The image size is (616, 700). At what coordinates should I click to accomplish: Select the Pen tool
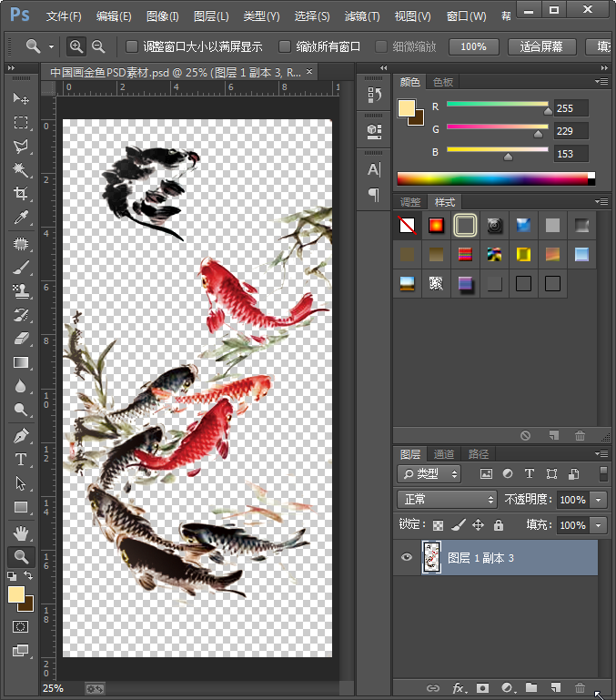21,435
